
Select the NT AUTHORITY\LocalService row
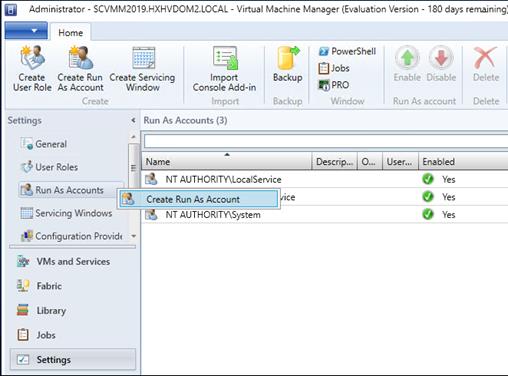click(x=325, y=179)
